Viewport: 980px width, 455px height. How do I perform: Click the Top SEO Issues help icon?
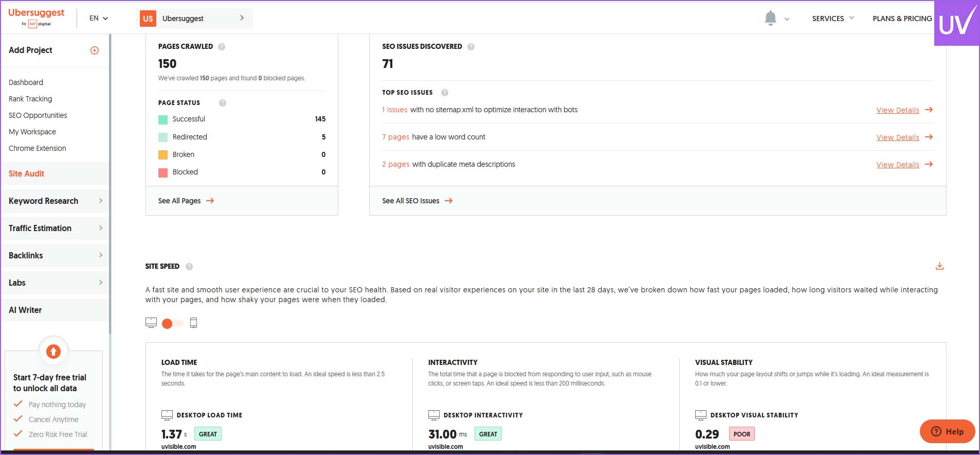click(445, 93)
